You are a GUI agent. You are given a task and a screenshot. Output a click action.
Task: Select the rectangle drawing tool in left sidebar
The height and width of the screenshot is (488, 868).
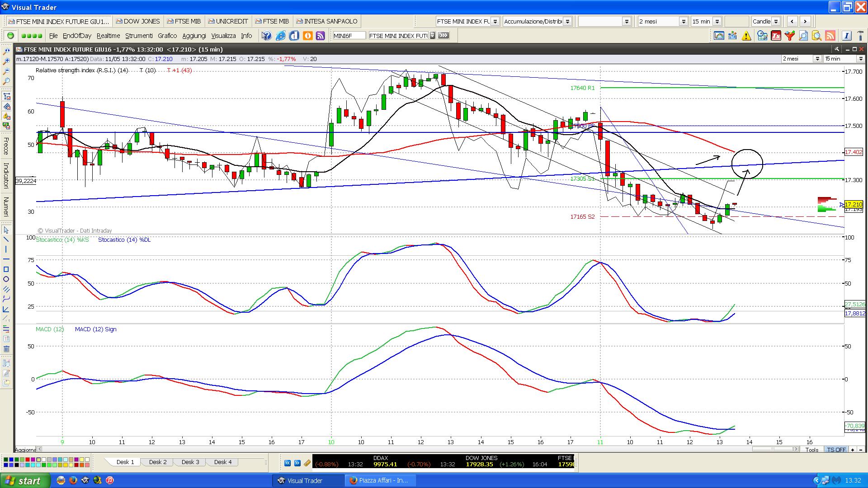coord(6,269)
